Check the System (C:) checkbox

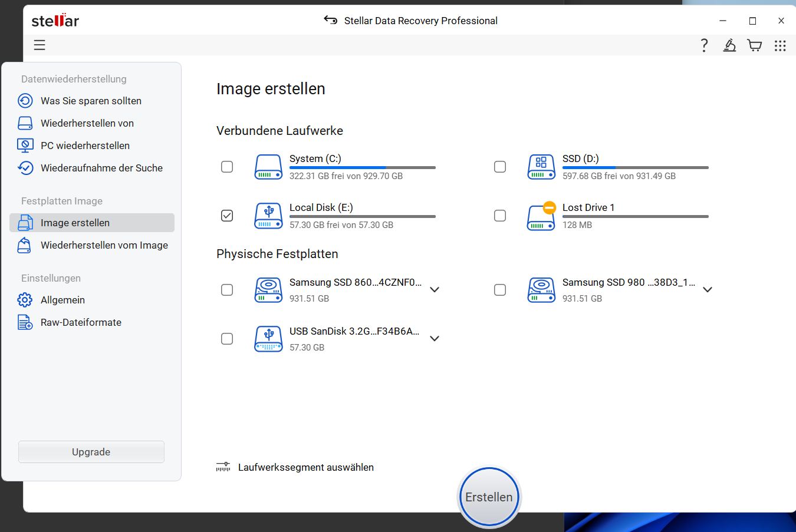(x=227, y=167)
